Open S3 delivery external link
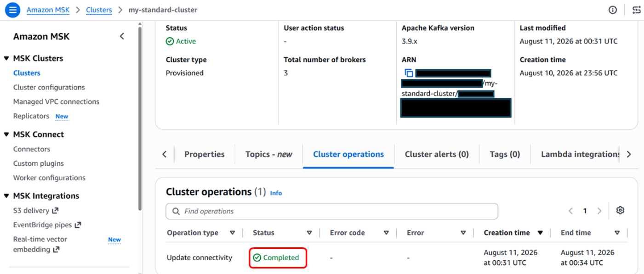Viewport: 644px width, 274px height. (36, 211)
